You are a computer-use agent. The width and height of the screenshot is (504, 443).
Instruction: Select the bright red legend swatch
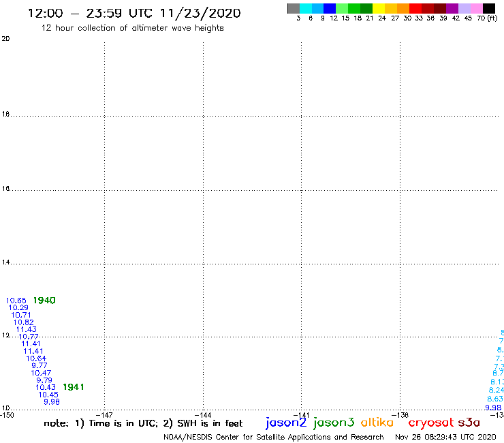pos(415,8)
